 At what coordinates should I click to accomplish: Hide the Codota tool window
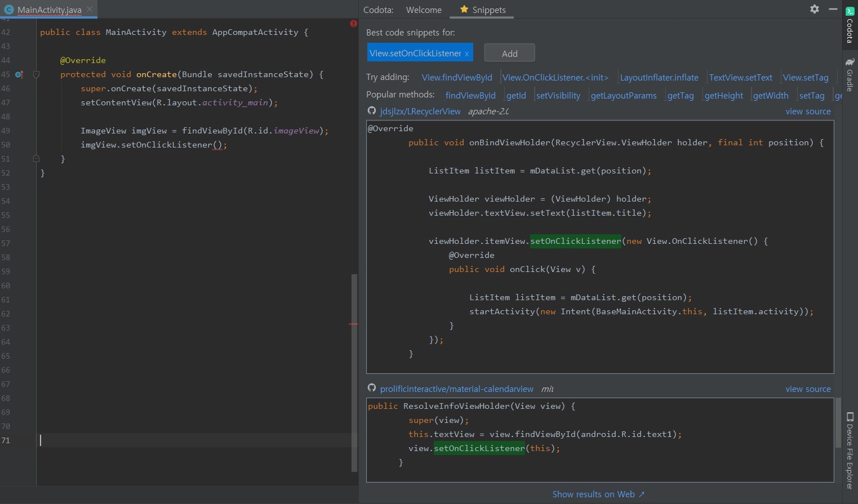[833, 9]
